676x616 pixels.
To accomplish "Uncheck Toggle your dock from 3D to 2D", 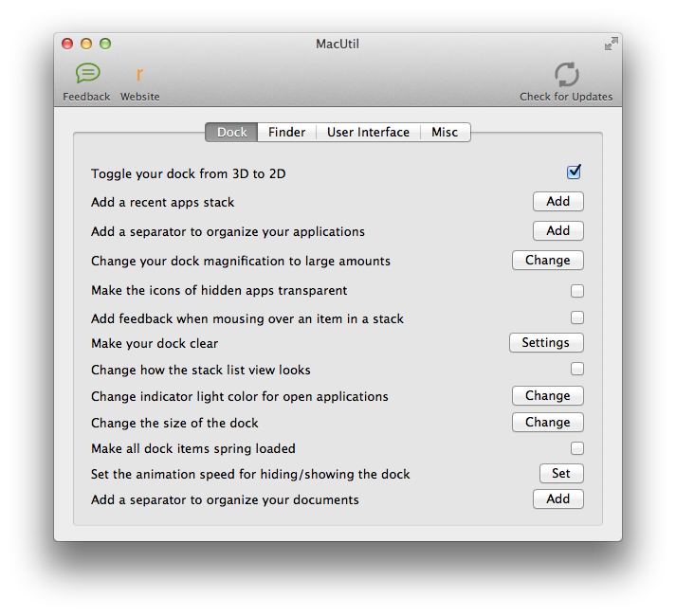I will point(575,172).
